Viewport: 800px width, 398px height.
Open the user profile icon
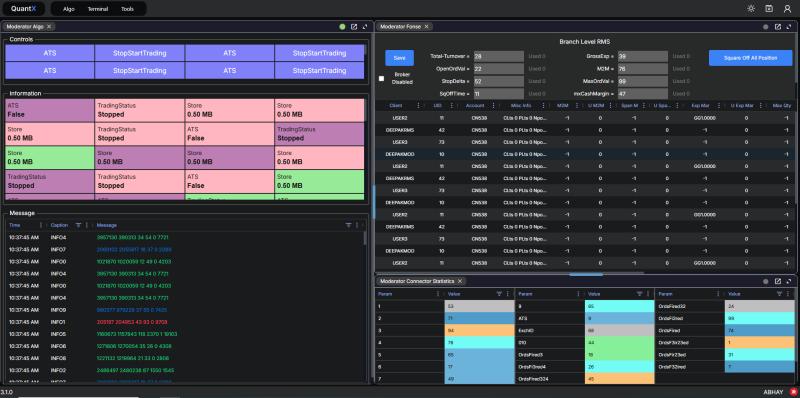pyautogui.click(x=787, y=9)
